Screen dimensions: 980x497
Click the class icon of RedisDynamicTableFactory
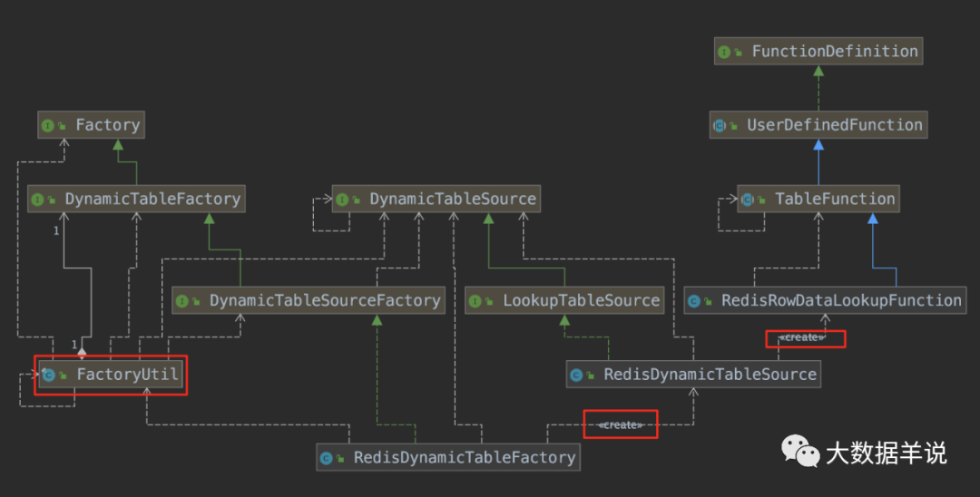point(327,458)
